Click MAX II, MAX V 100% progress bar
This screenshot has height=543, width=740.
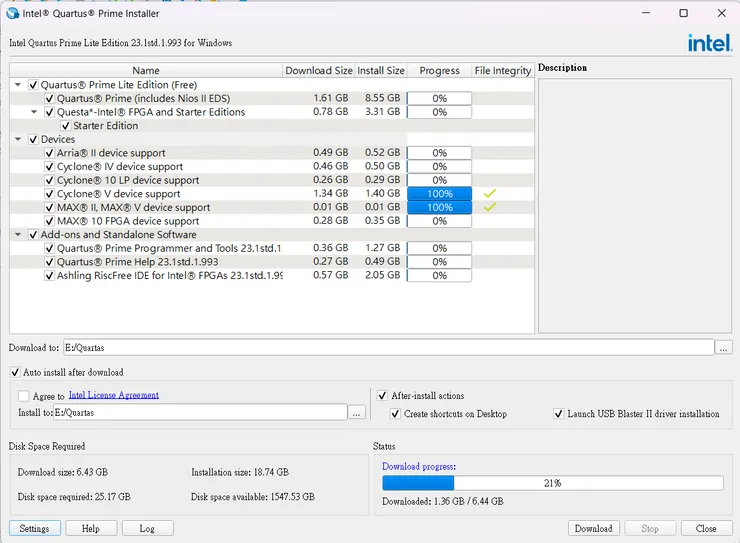439,208
